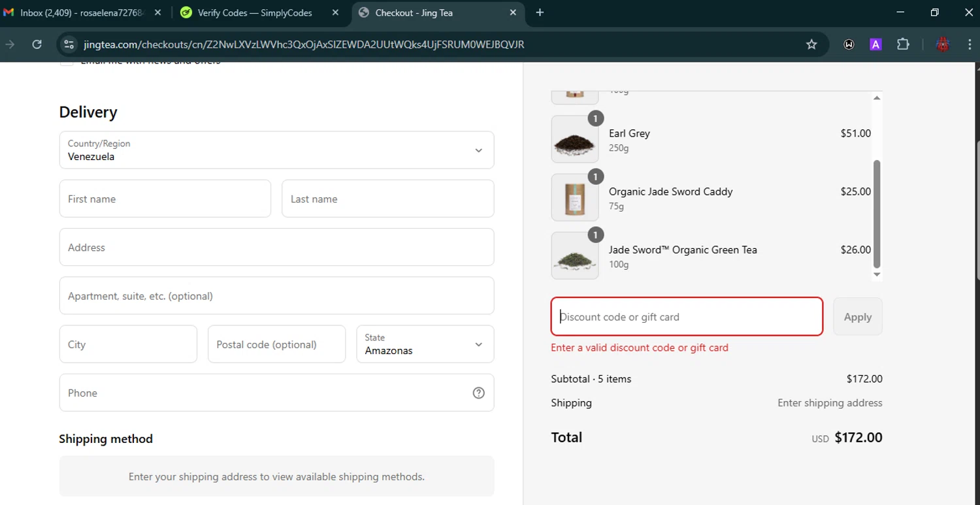Click the Apply discount button

(858, 317)
